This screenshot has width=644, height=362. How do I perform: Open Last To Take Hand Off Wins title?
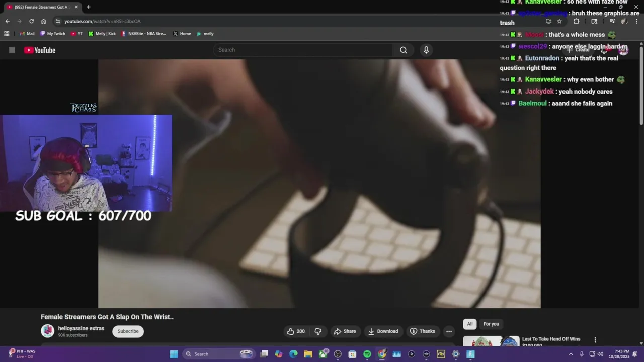pyautogui.click(x=551, y=342)
